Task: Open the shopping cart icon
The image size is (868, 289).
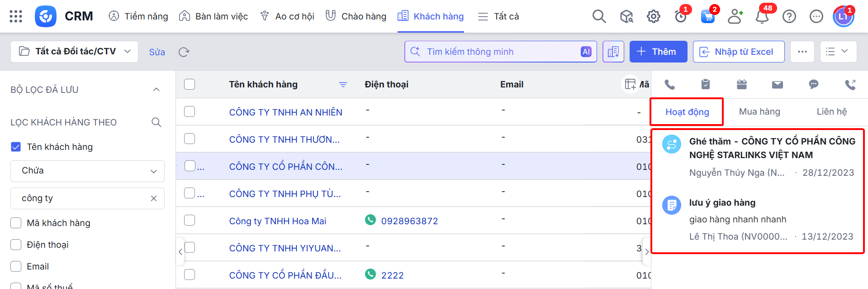Action: point(707,17)
